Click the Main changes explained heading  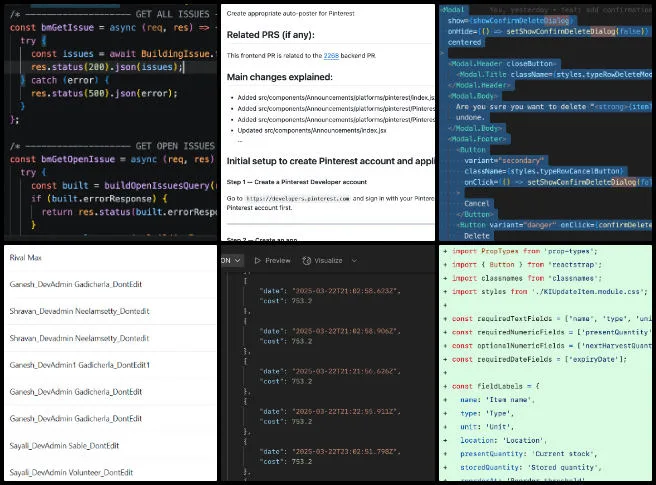(279, 77)
